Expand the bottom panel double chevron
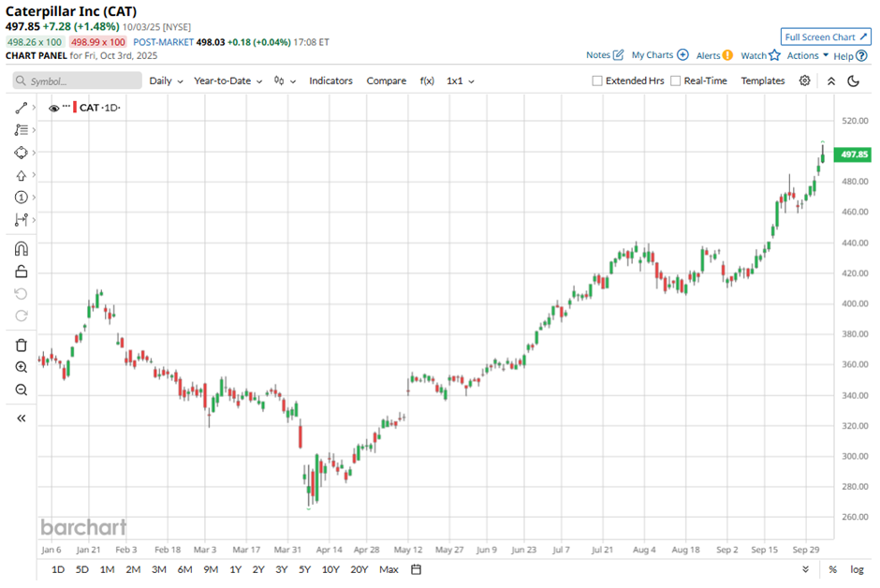This screenshot has width=880, height=588. (x=805, y=569)
